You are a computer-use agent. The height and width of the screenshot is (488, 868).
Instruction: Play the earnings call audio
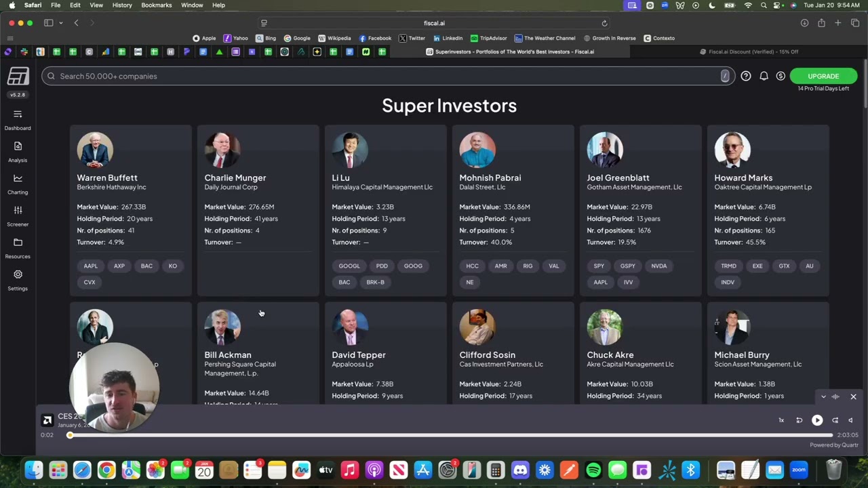pyautogui.click(x=817, y=420)
